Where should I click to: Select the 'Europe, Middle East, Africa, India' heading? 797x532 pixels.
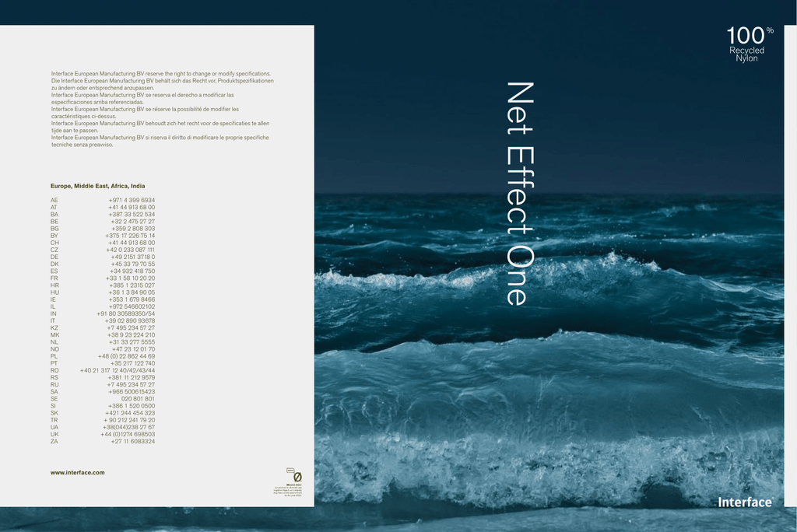click(x=97, y=186)
